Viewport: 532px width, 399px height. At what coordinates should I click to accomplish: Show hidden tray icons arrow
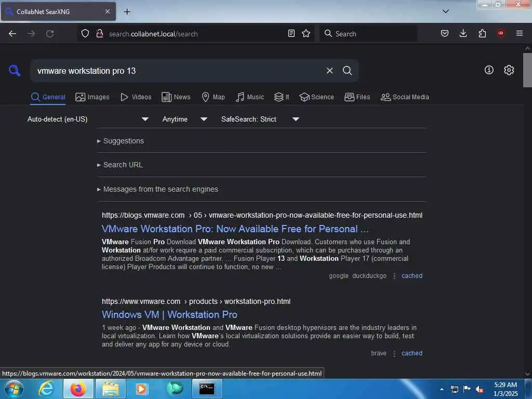pyautogui.click(x=442, y=389)
